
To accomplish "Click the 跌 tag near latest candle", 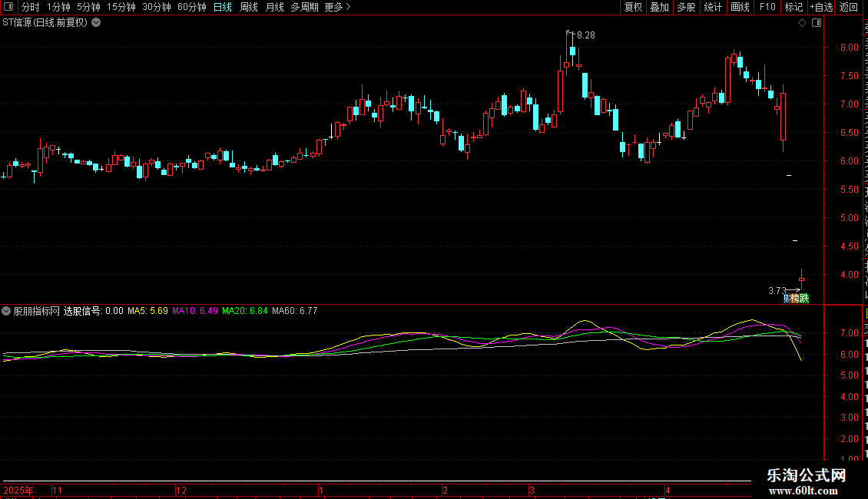I will coord(804,299).
